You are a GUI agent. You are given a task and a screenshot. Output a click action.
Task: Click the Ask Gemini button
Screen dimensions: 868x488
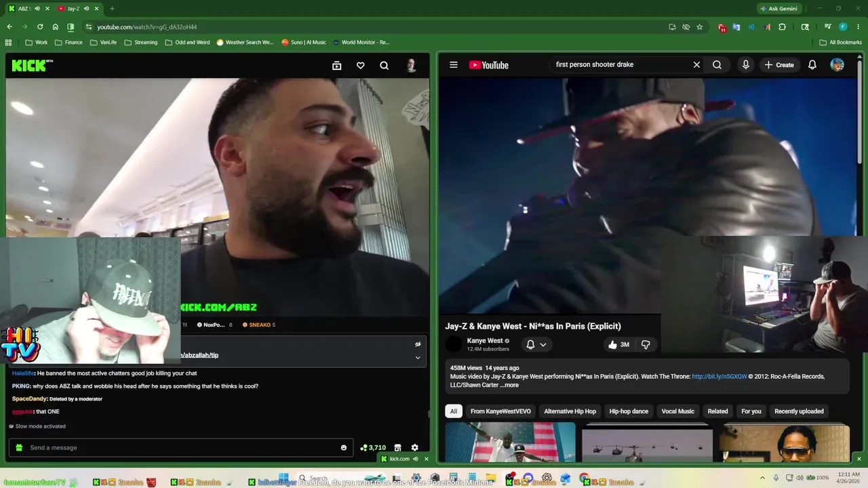tap(778, 9)
